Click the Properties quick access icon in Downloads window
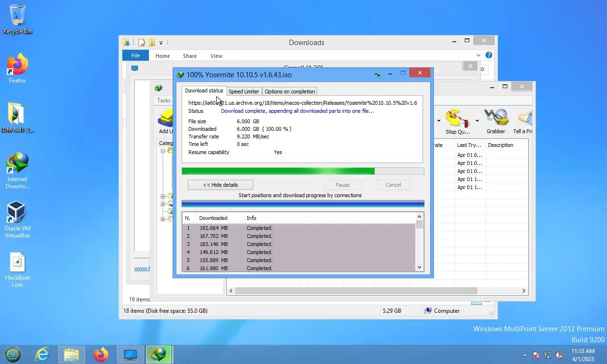 141,43
